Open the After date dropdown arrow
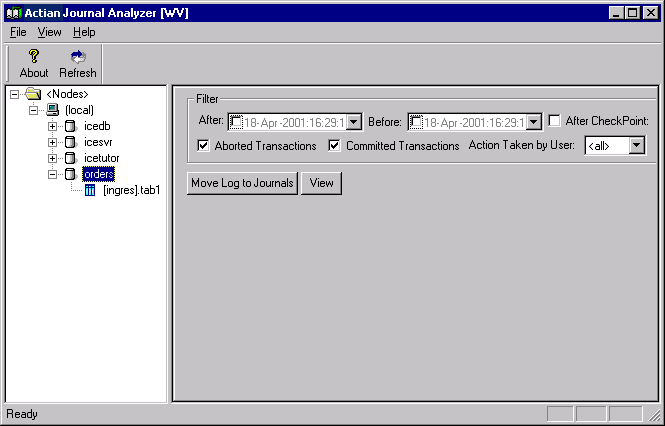Image resolution: width=665 pixels, height=426 pixels. tap(353, 122)
